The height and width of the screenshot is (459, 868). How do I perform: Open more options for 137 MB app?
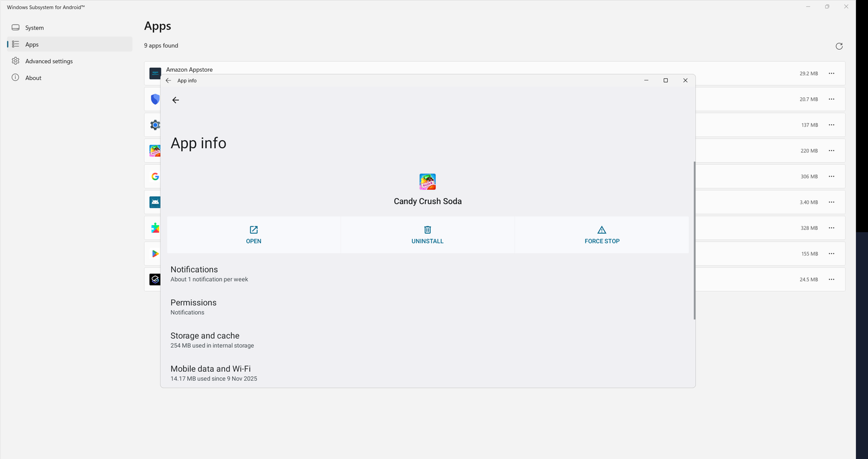click(832, 125)
